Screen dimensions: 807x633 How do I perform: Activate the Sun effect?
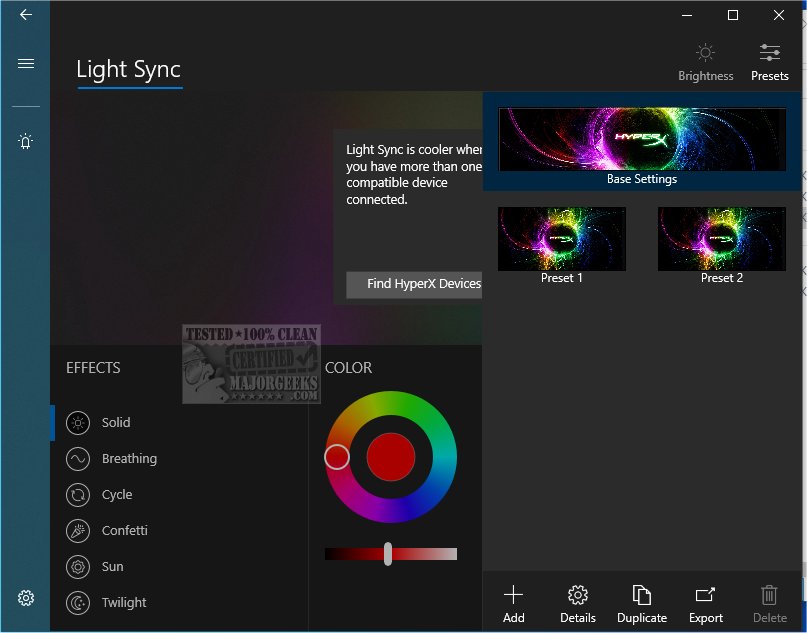112,567
